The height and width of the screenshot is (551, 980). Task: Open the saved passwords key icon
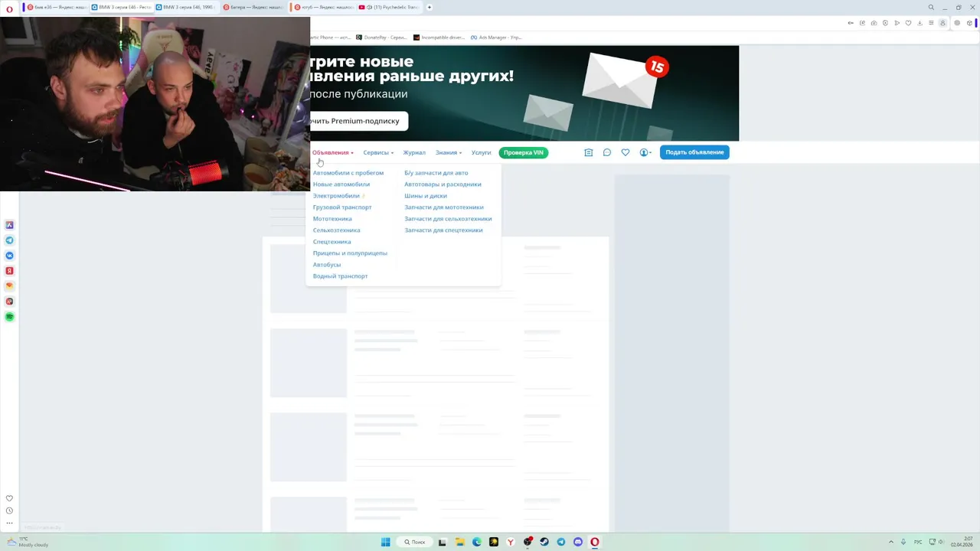click(851, 23)
